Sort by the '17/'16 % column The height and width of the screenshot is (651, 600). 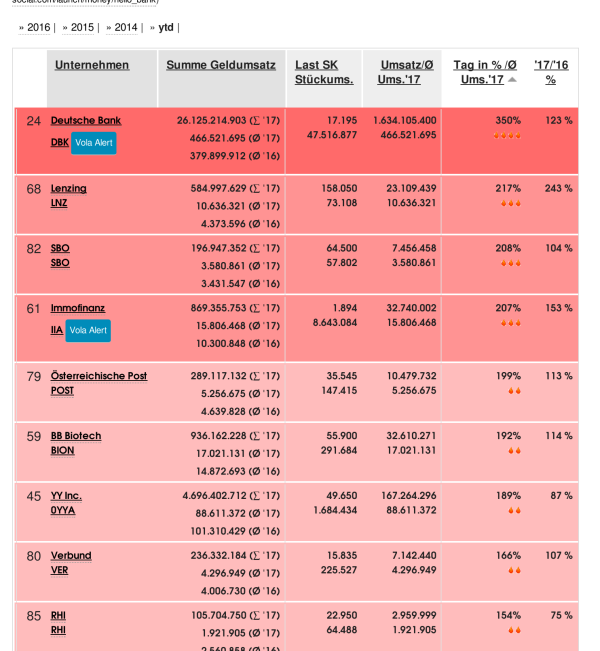(x=551, y=71)
